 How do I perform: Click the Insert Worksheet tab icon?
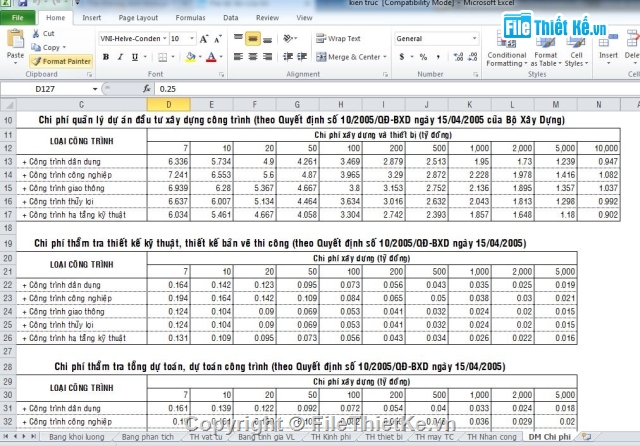click(x=587, y=437)
